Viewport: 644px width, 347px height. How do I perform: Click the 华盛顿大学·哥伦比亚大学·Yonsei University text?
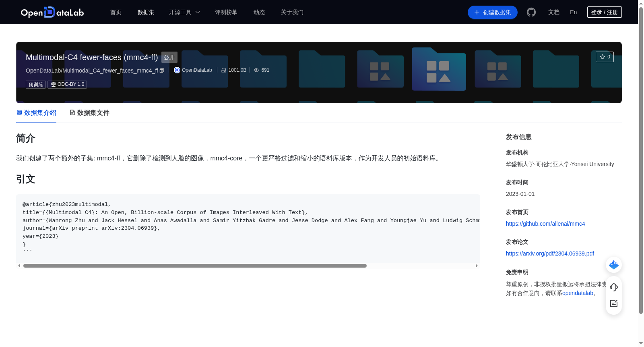[560, 164]
